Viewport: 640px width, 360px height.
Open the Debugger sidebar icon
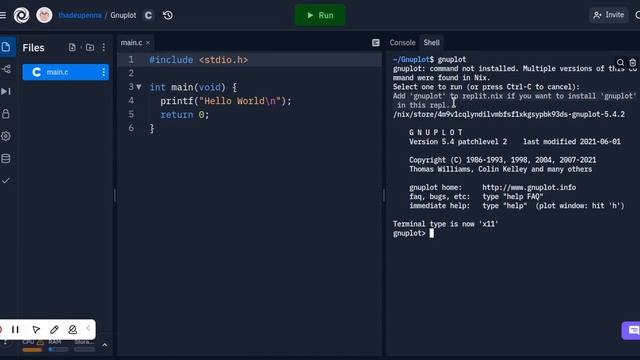(6, 91)
